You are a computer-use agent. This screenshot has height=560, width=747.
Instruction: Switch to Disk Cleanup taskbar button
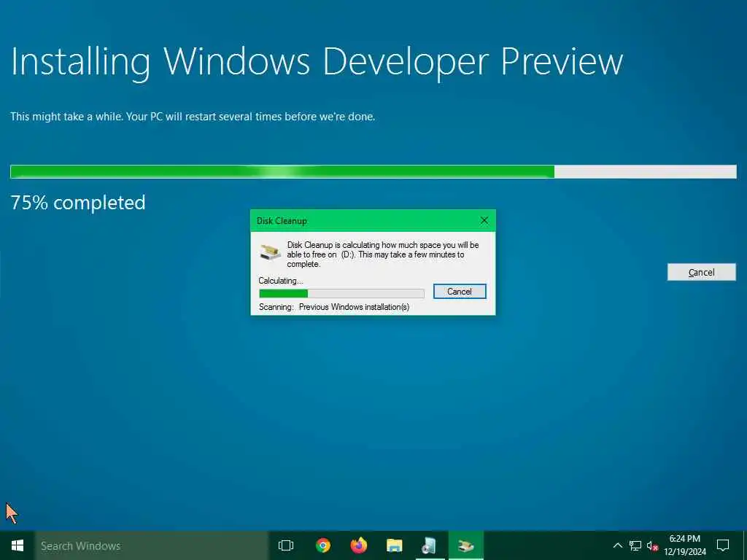(x=466, y=545)
